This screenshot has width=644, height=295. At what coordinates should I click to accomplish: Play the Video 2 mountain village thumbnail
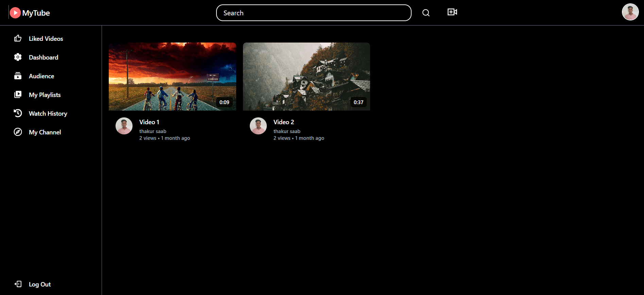pyautogui.click(x=306, y=77)
